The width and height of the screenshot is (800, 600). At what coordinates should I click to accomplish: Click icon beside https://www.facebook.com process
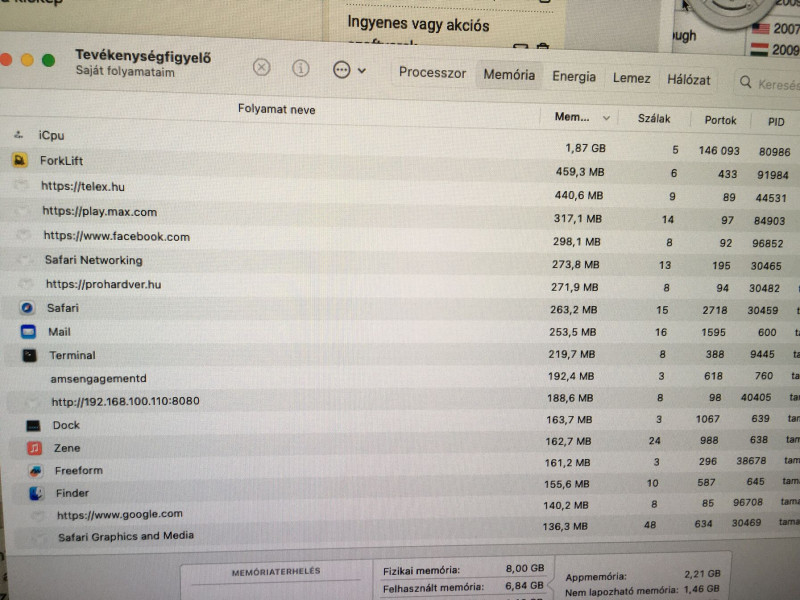tap(23, 234)
